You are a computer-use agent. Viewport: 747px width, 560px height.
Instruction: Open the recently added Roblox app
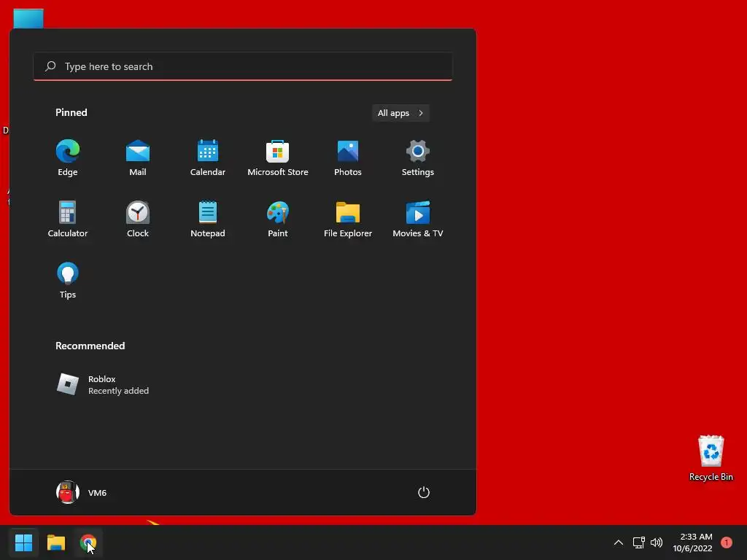(x=103, y=384)
